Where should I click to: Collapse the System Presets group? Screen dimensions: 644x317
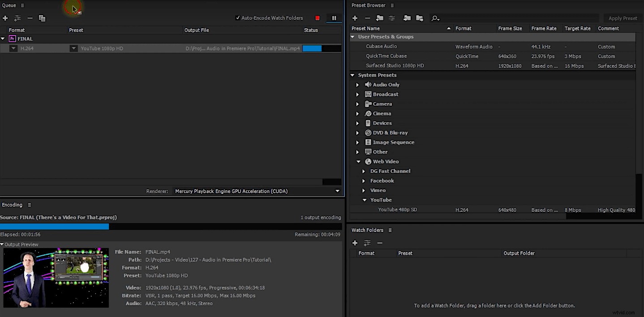pyautogui.click(x=352, y=75)
